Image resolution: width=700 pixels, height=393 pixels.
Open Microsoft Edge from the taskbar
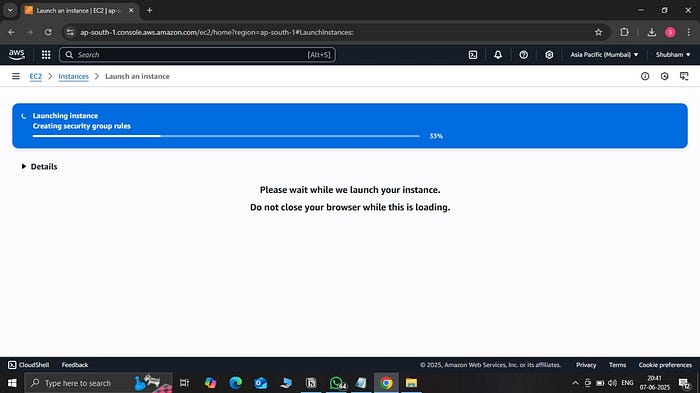[x=236, y=383]
